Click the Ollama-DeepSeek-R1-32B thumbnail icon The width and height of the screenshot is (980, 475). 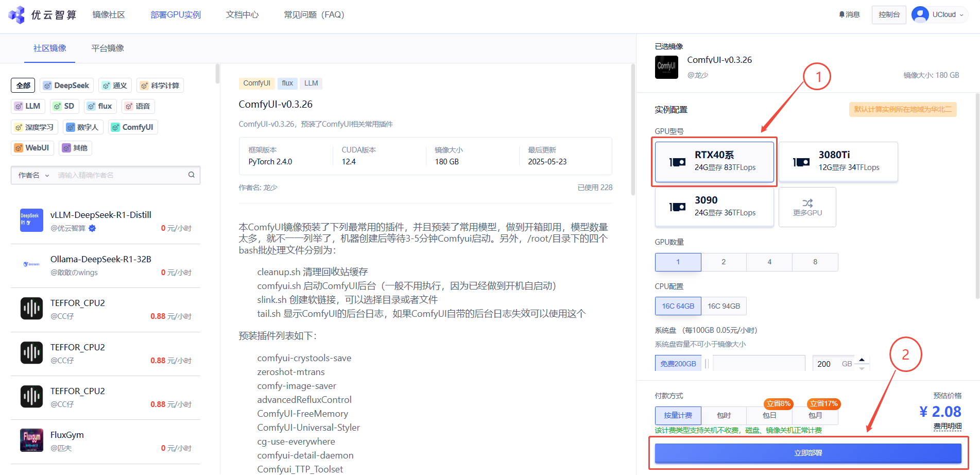[x=31, y=264]
